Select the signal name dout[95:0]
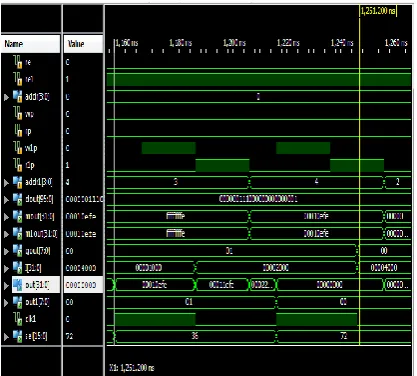417x376 pixels. [39, 199]
